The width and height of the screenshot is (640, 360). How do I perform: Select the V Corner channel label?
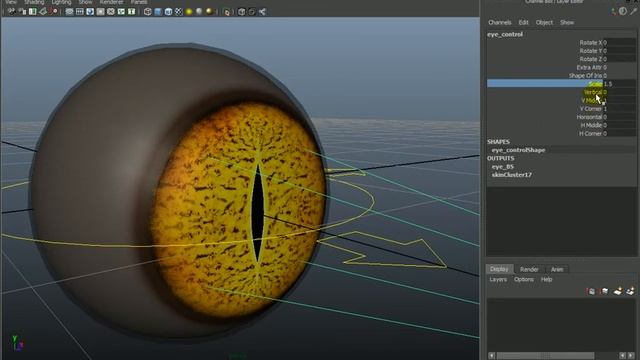point(591,109)
